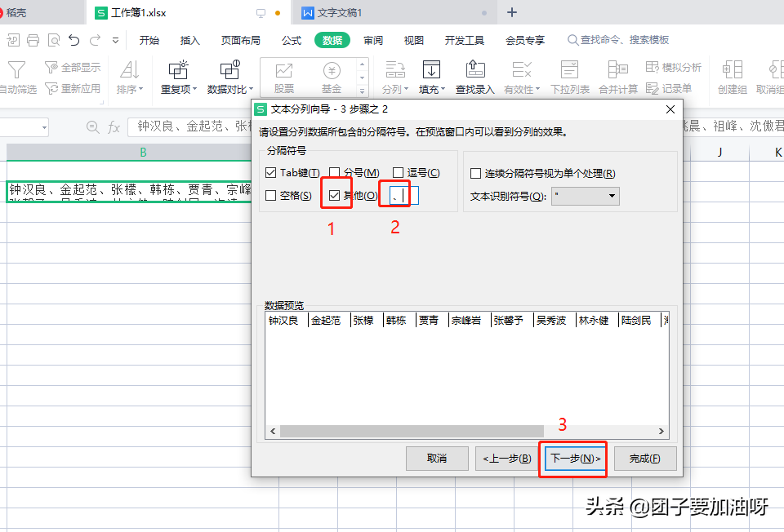Screen dimensions: 784x532
Task: Close the text to columns wizard dialog
Action: pyautogui.click(x=670, y=109)
